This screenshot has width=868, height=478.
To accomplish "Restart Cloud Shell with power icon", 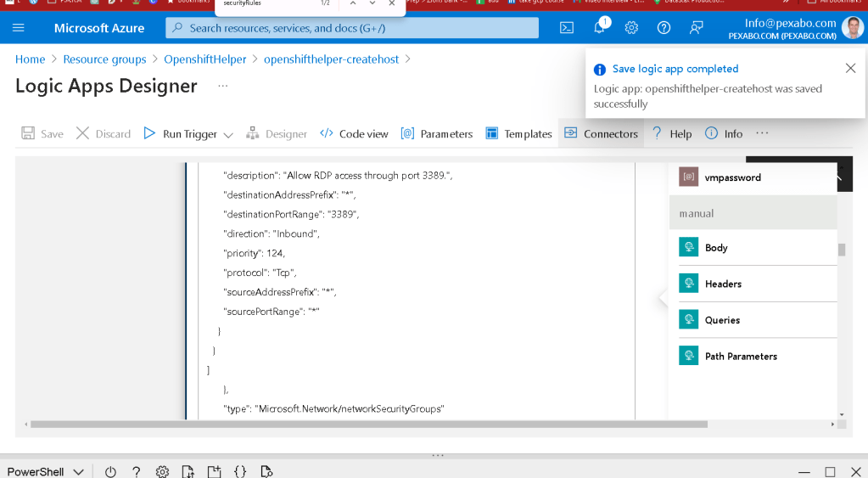I will pyautogui.click(x=110, y=471).
